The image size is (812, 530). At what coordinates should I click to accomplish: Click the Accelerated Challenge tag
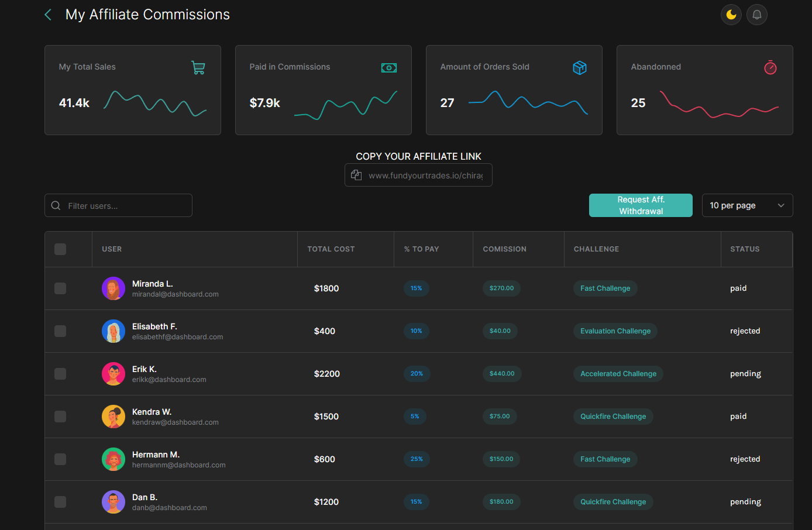pyautogui.click(x=618, y=374)
